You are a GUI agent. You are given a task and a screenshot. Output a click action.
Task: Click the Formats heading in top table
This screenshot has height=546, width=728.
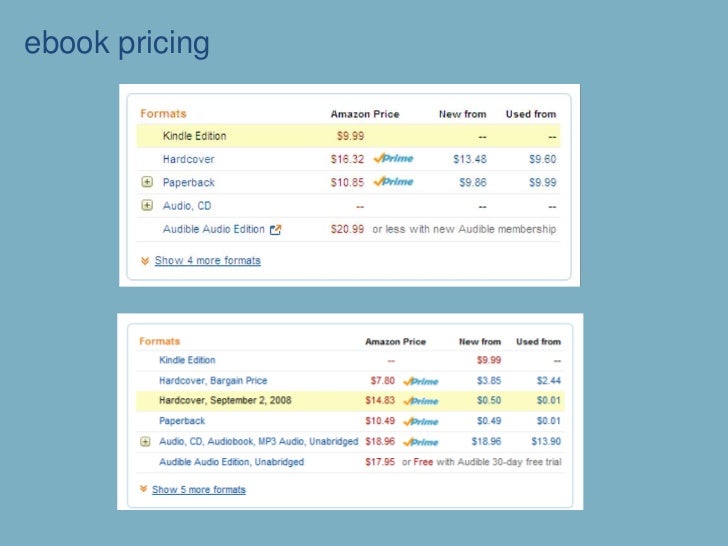point(163,114)
